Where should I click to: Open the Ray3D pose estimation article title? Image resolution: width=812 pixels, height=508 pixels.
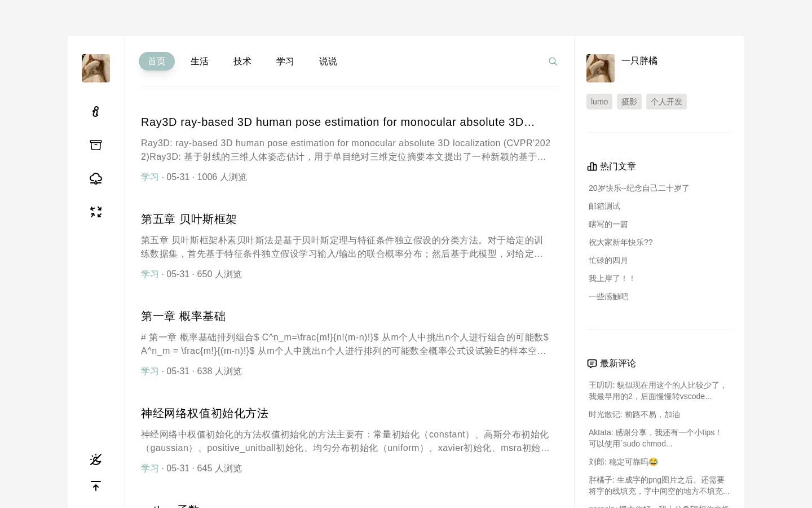[x=338, y=122]
